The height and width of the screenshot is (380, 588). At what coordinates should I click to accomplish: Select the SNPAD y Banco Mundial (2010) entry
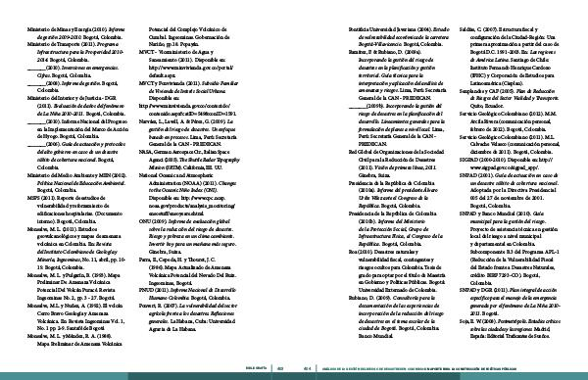[x=510, y=248]
